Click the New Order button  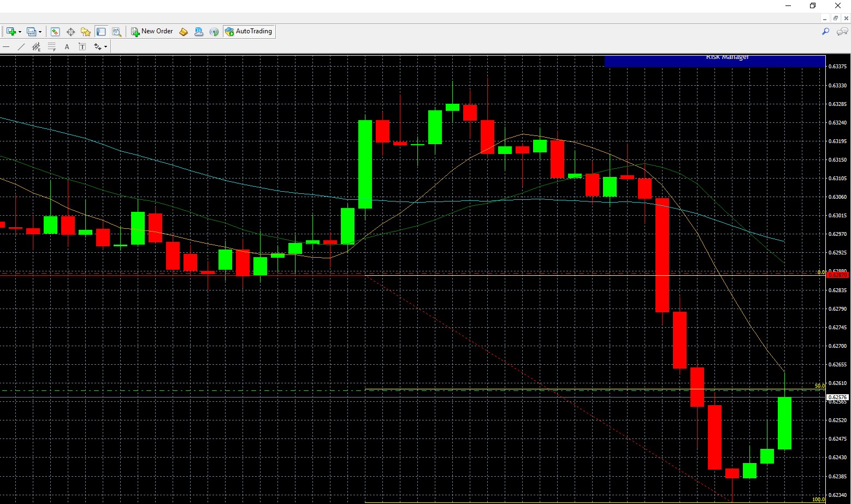(152, 32)
